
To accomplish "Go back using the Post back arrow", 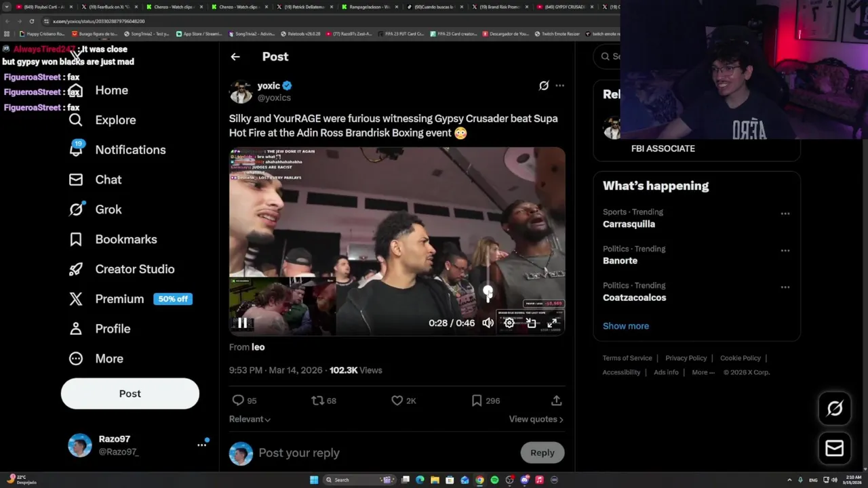I will point(235,57).
